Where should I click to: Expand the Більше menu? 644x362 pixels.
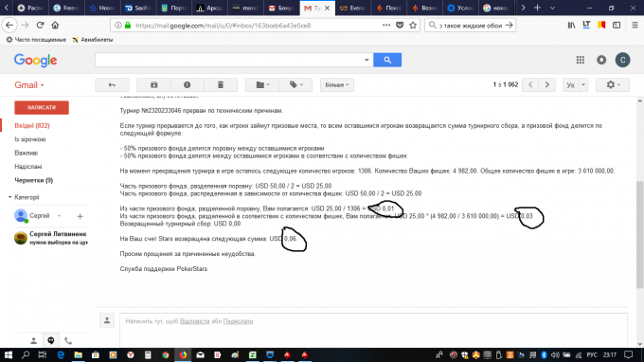337,84
